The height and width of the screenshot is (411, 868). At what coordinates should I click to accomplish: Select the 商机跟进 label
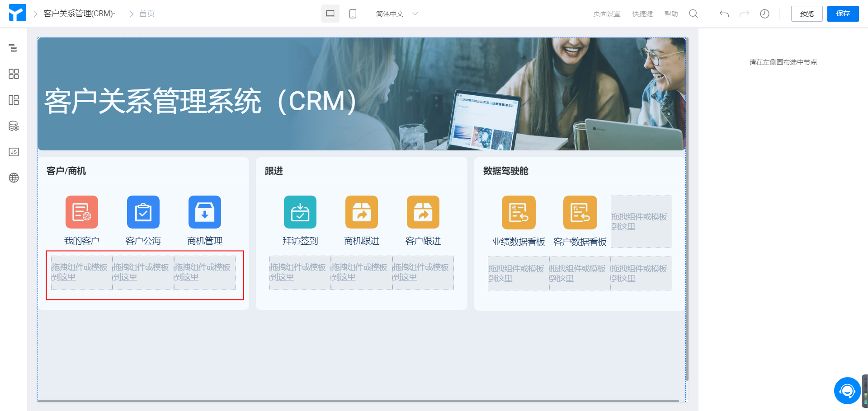[362, 241]
